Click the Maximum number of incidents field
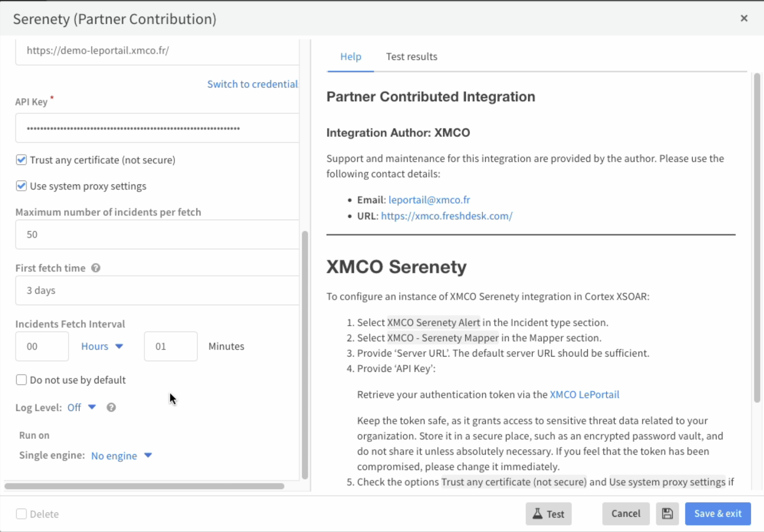Image resolution: width=764 pixels, height=532 pixels. point(157,235)
